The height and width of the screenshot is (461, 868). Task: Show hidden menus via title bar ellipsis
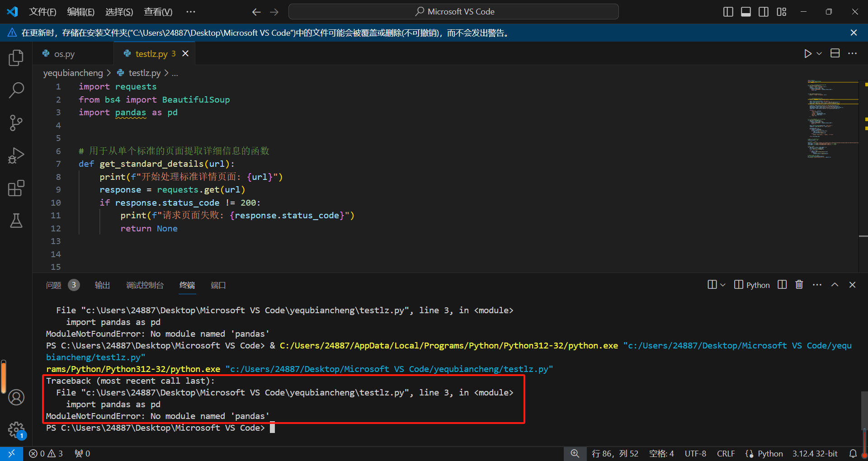pyautogui.click(x=191, y=12)
